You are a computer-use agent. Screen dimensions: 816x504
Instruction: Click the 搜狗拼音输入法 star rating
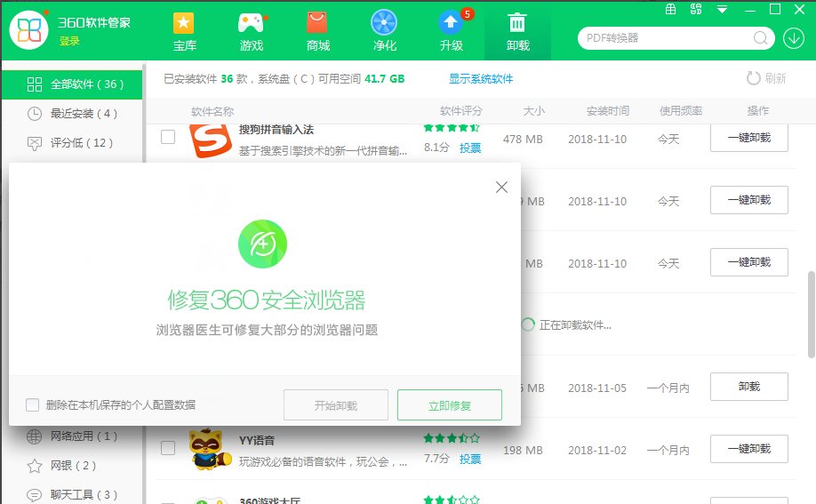click(x=452, y=128)
